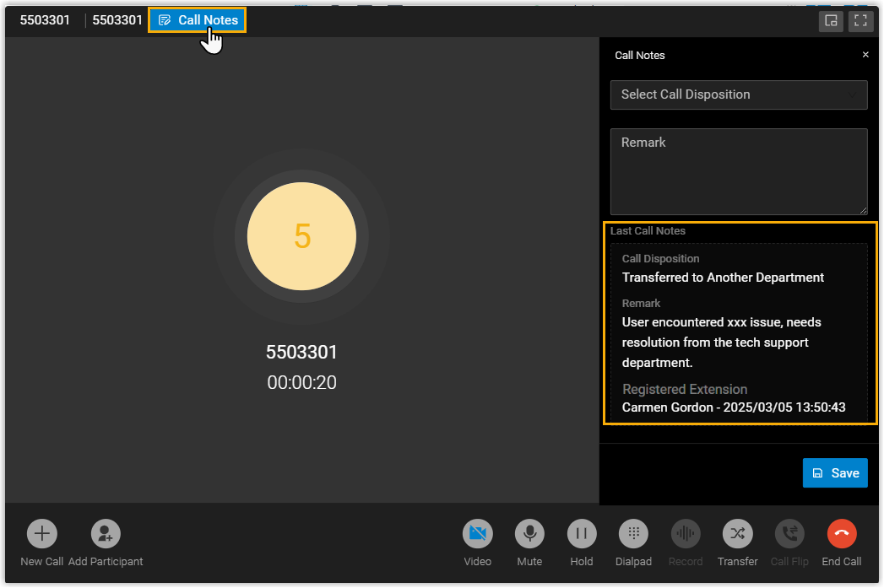This screenshot has width=884, height=588.
Task: Click the New Call plus icon
Action: coord(41,533)
